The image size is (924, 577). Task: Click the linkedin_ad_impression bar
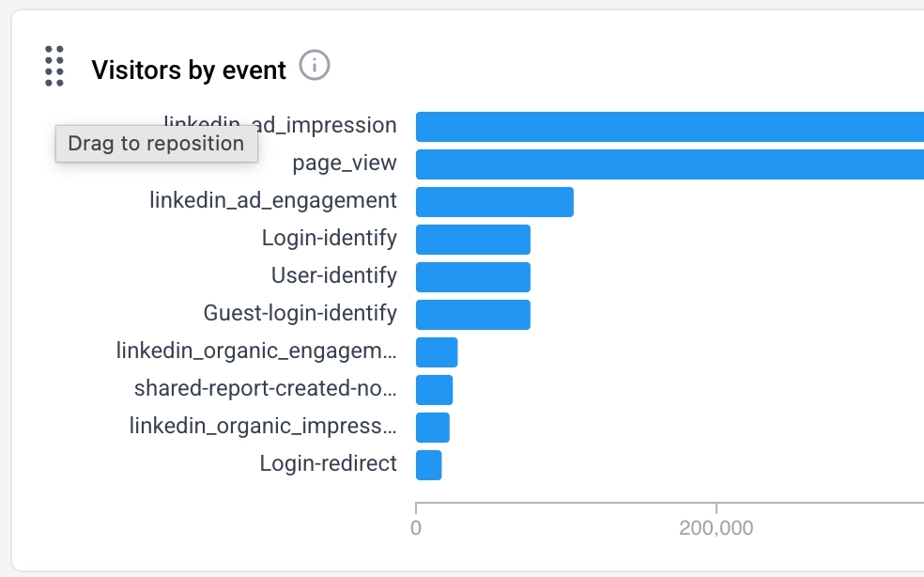(x=669, y=127)
